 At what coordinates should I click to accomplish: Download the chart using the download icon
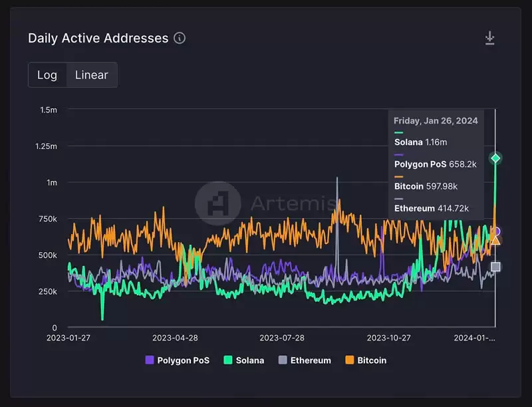[x=489, y=38]
